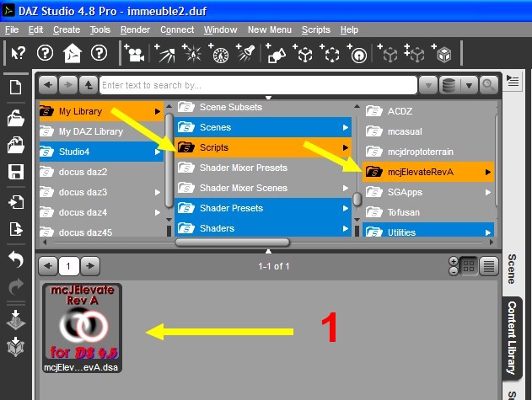Image resolution: width=532 pixels, height=400 pixels.
Task: Expand the docus daz3 folder arrow
Action: click(x=157, y=192)
